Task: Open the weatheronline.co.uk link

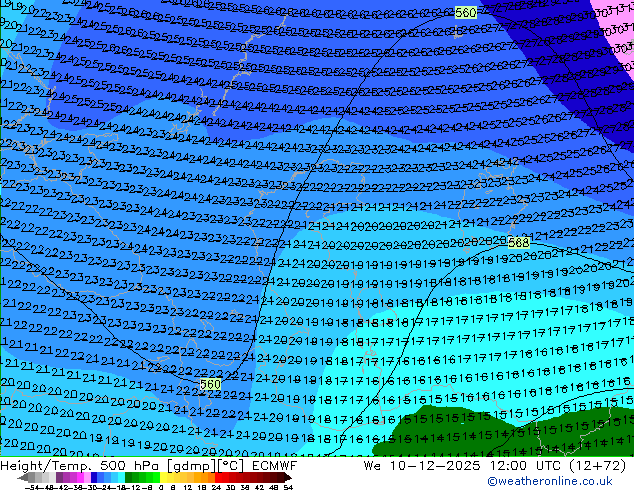Action: pos(550,481)
